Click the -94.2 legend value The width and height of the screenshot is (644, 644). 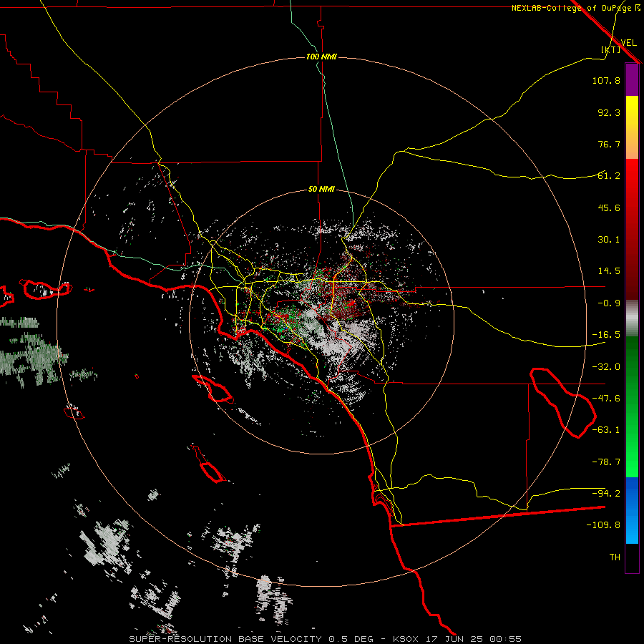pyautogui.click(x=606, y=493)
